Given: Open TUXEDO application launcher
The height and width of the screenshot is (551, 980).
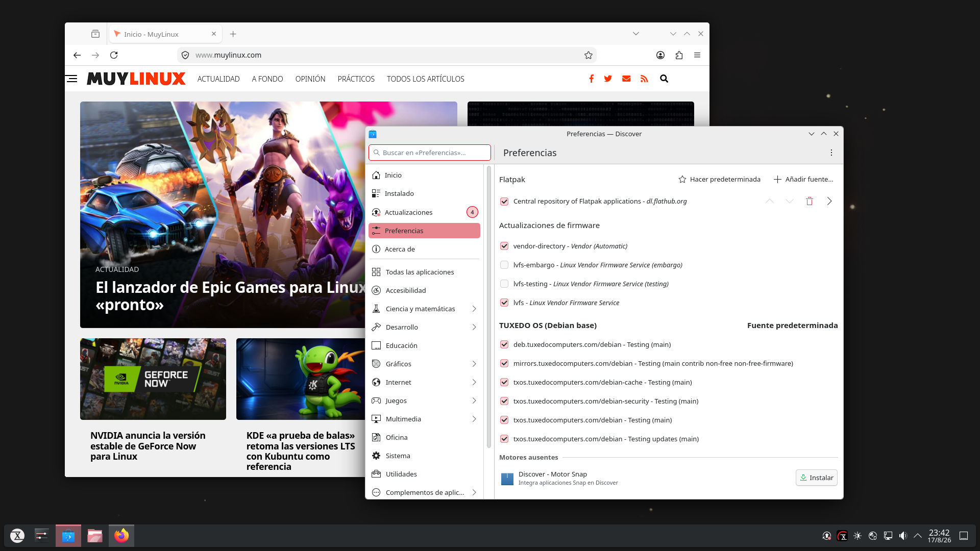Looking at the screenshot, I should pos(17,536).
